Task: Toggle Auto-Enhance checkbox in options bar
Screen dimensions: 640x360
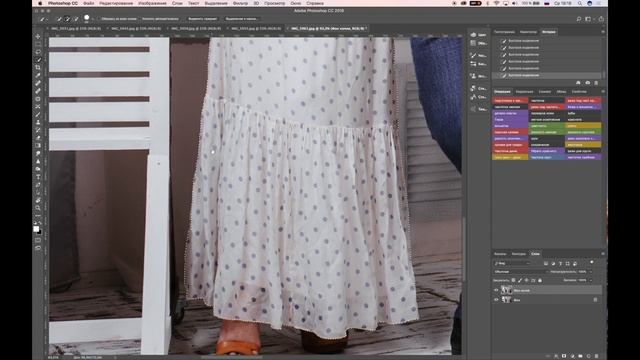Action: click(x=140, y=19)
